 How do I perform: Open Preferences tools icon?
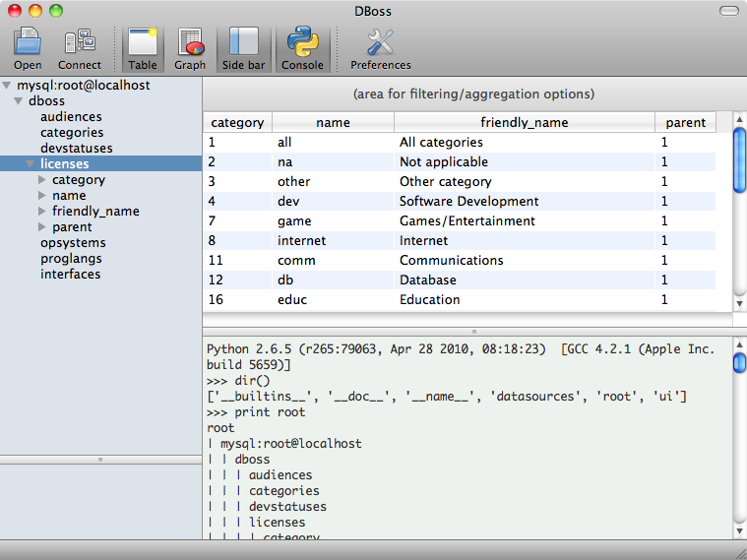[x=380, y=48]
